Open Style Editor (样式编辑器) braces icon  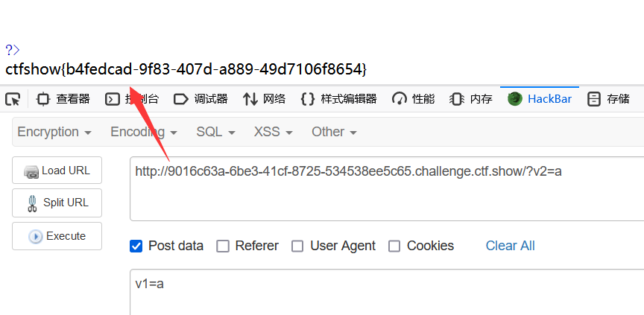308,99
